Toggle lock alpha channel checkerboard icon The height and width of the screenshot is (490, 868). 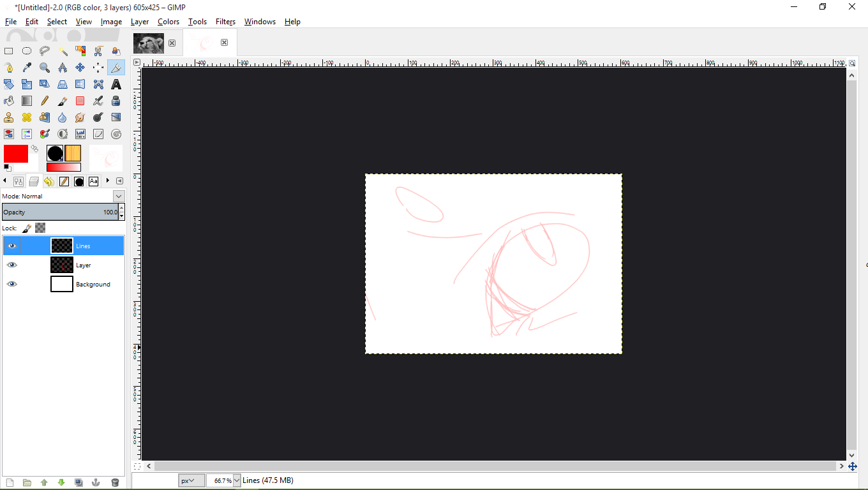click(40, 228)
